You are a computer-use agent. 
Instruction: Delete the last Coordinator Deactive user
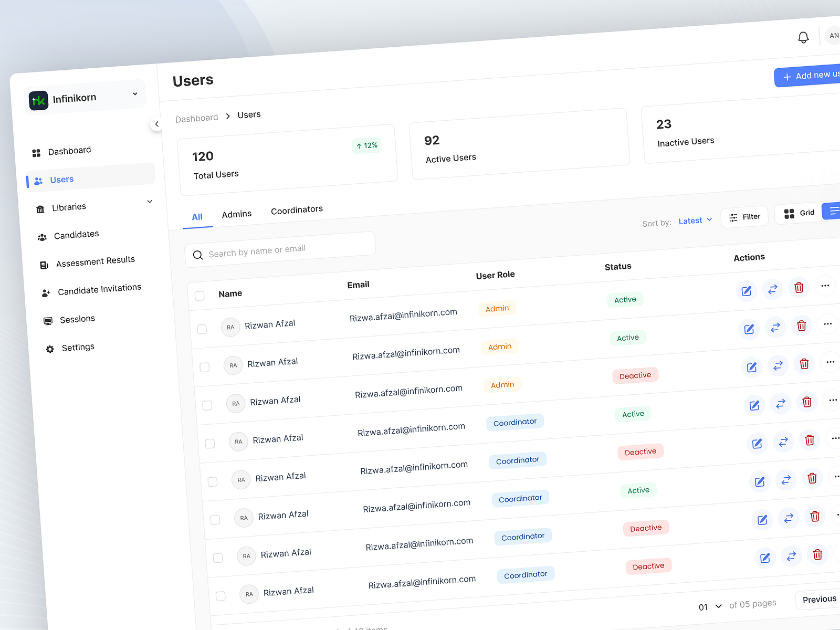[817, 554]
